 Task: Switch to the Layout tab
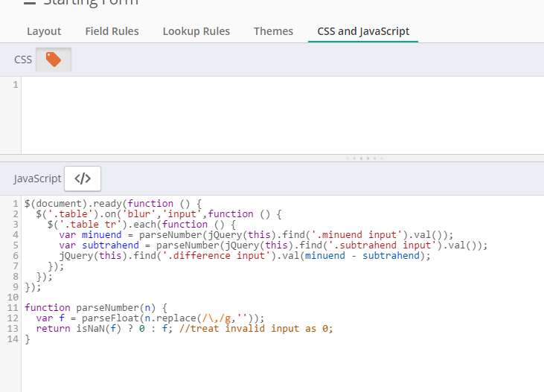[44, 31]
